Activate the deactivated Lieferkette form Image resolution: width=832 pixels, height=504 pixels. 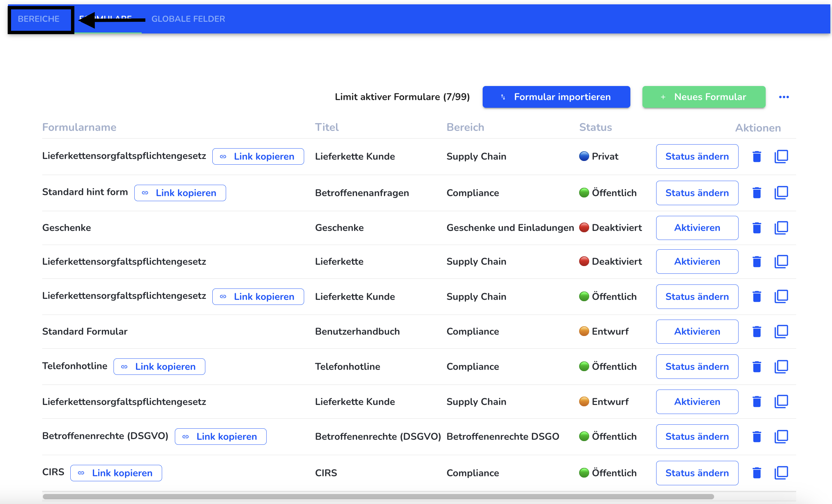(697, 262)
